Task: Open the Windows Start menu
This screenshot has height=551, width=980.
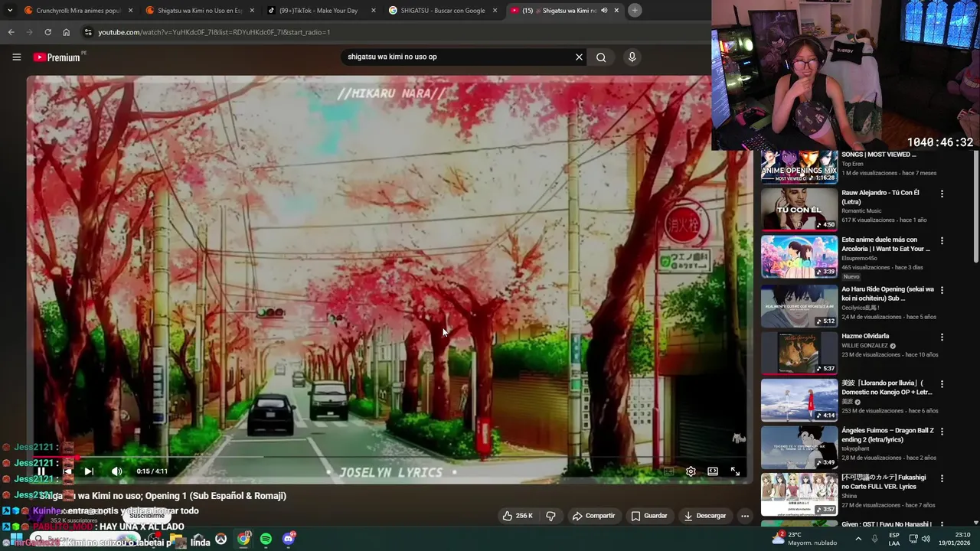Action: coord(16,539)
